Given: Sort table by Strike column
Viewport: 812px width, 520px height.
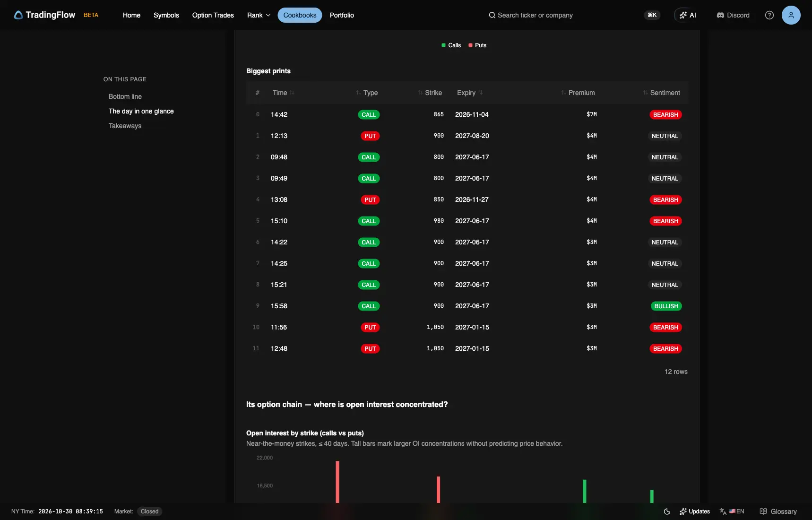Looking at the screenshot, I should (x=430, y=93).
